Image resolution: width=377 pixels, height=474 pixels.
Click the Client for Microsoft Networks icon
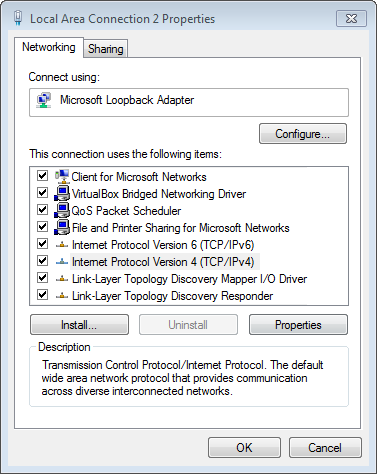point(62,176)
